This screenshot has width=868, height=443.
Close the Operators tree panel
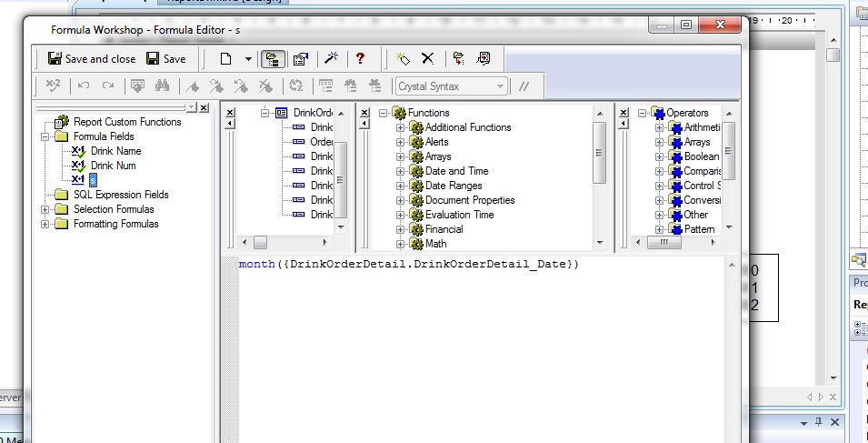pos(624,113)
